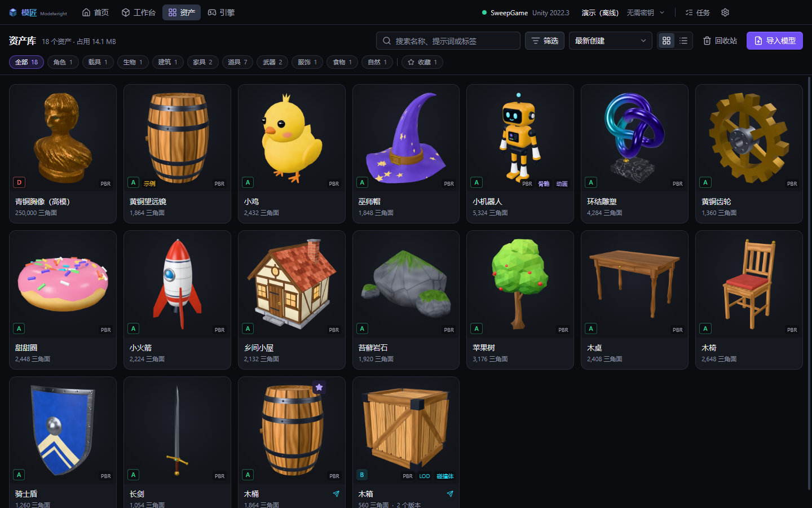Click the 动画 tag on 小机器人
The width and height of the screenshot is (812, 508).
[562, 184]
